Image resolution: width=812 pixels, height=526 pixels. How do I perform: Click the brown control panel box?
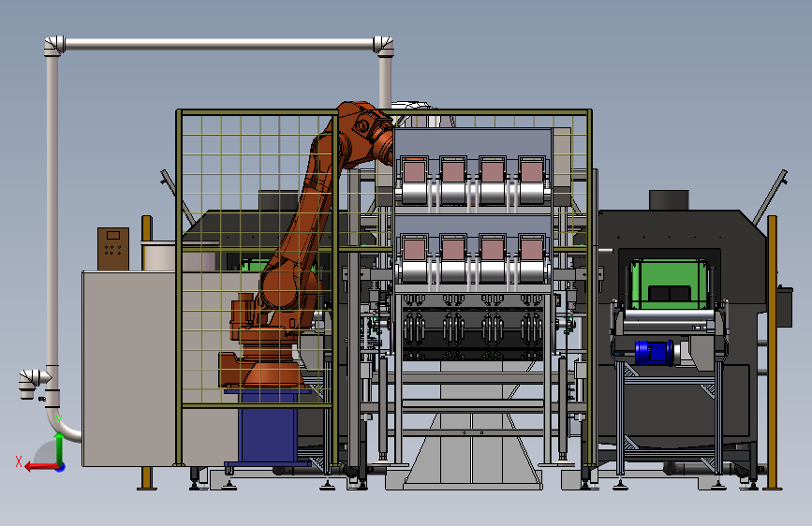[113, 249]
